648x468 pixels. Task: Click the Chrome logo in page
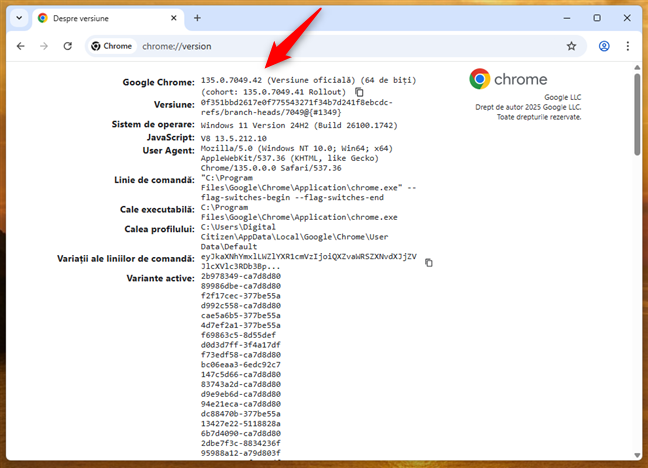coord(508,79)
